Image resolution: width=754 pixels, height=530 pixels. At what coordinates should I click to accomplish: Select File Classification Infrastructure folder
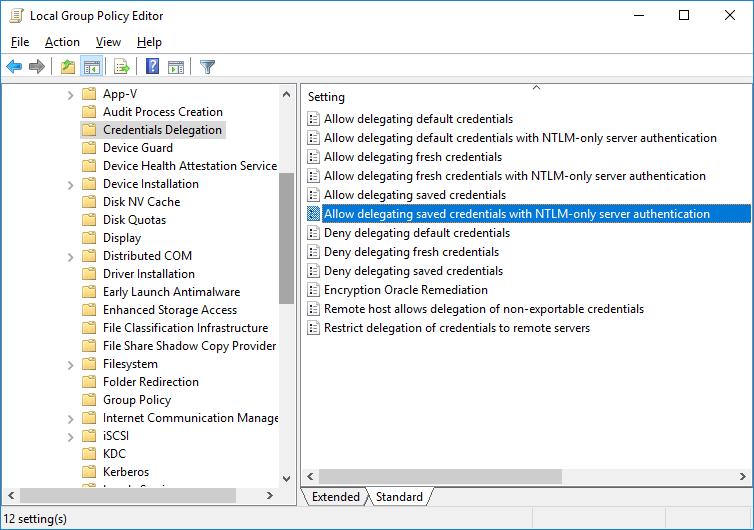[185, 328]
